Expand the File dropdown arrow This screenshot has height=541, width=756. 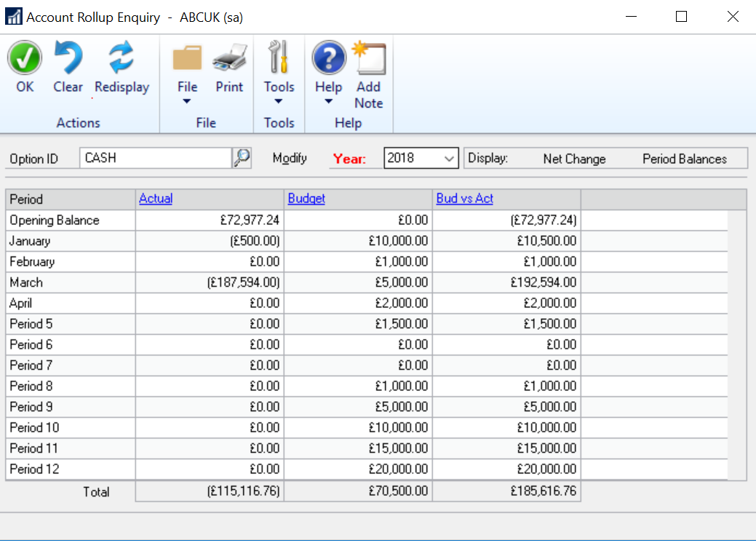click(x=187, y=102)
